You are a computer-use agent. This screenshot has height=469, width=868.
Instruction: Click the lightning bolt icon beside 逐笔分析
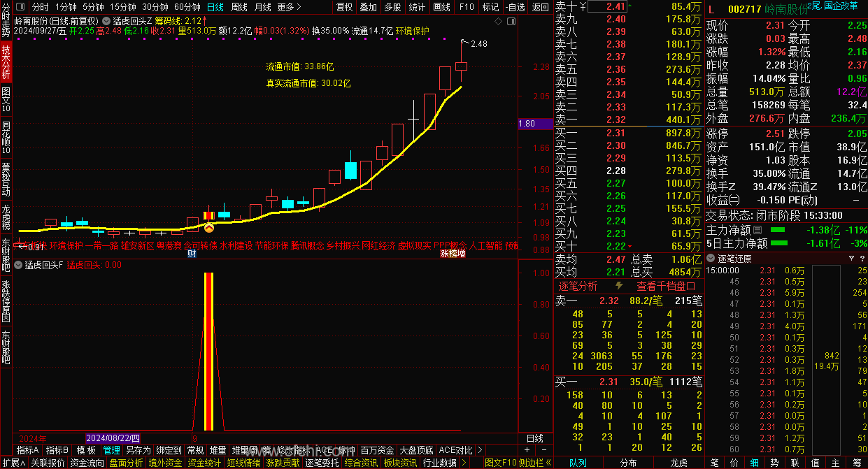[619, 286]
